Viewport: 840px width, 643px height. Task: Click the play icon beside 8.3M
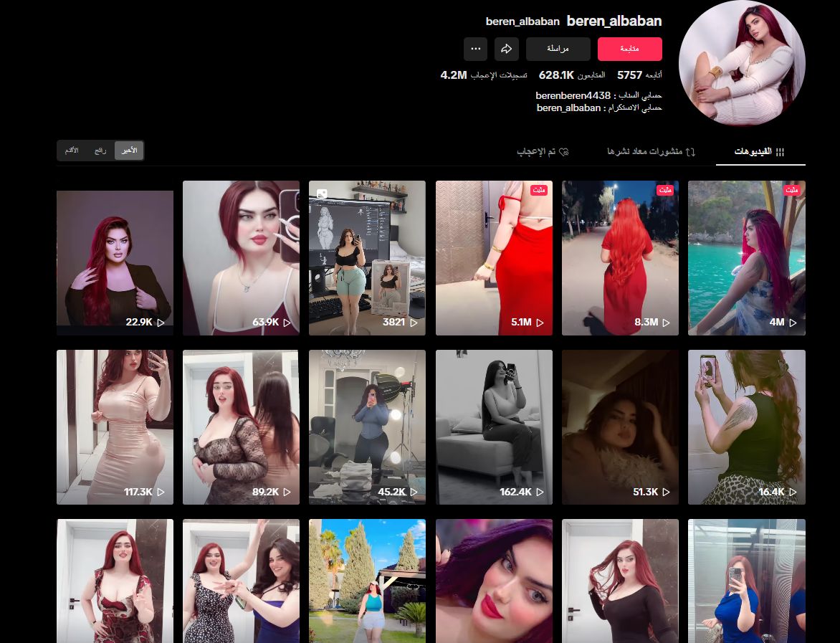(666, 323)
